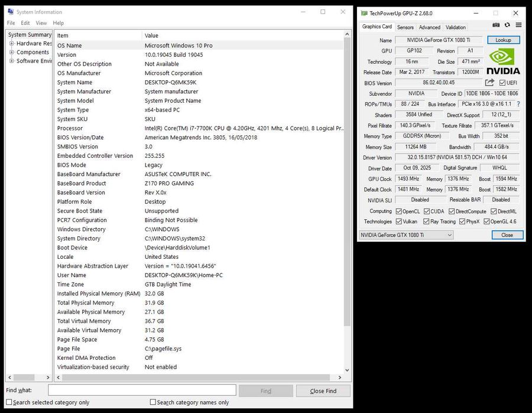The height and width of the screenshot is (413, 532).
Task: Click the GPU name field NVIDIA GeForce GTX 1080 Ti
Action: click(x=439, y=40)
